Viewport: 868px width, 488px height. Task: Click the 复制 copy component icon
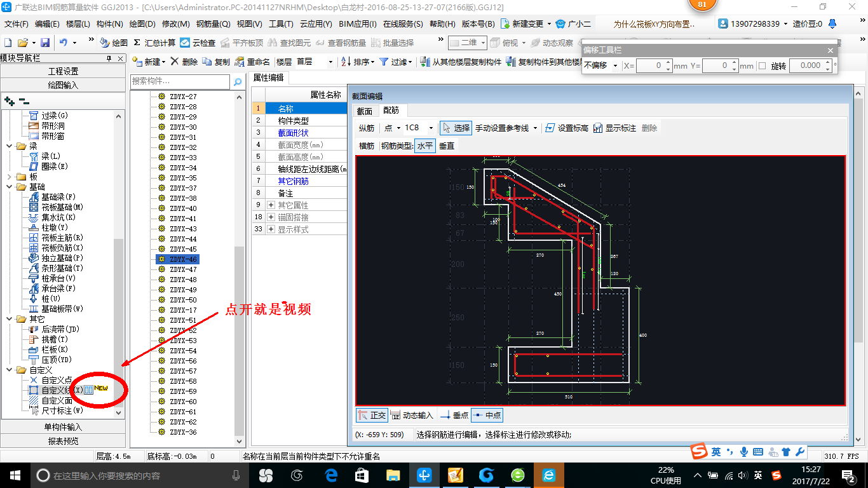[216, 62]
